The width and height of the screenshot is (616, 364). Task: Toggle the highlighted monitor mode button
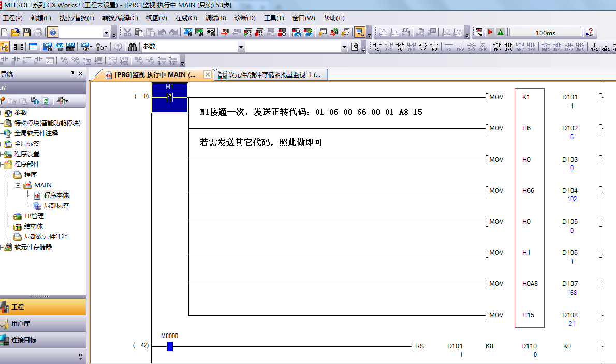coord(360,33)
